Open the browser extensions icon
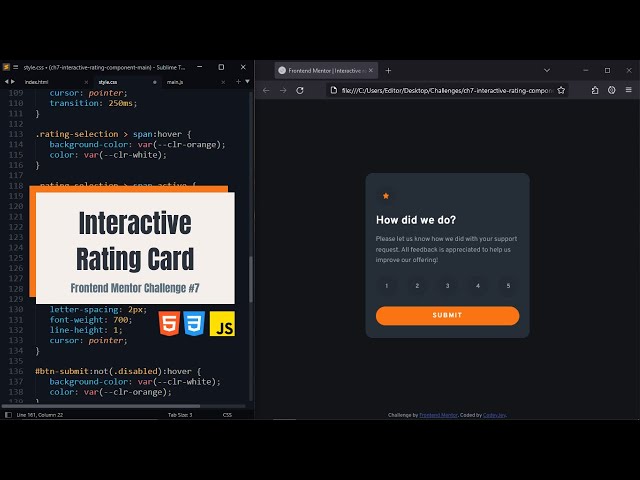The height and width of the screenshot is (480, 640). pos(595,90)
